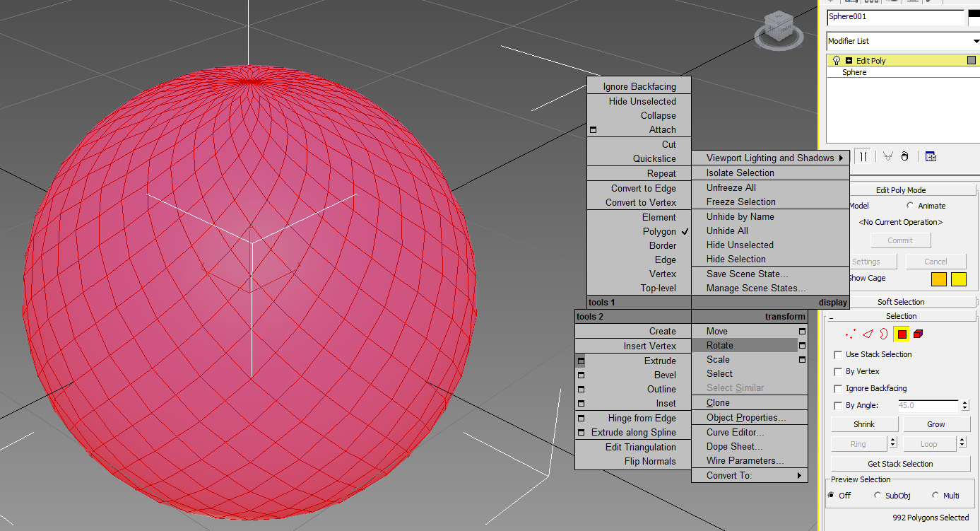
Task: Click the gray square on Edit Poly row
Action: click(972, 61)
